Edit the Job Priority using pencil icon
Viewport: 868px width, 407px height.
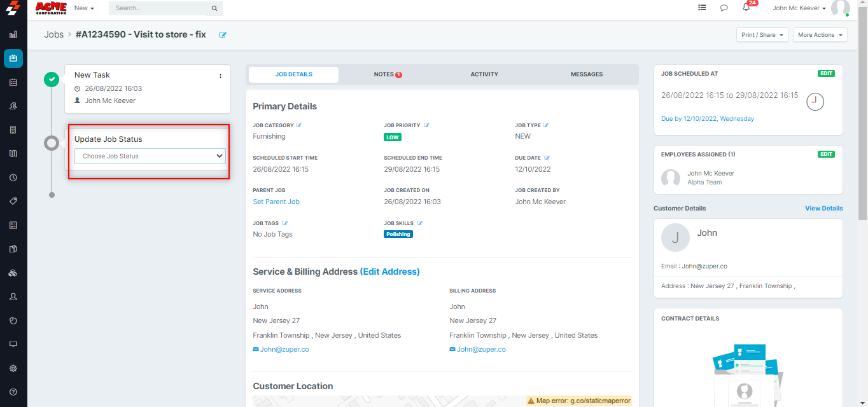click(x=426, y=125)
